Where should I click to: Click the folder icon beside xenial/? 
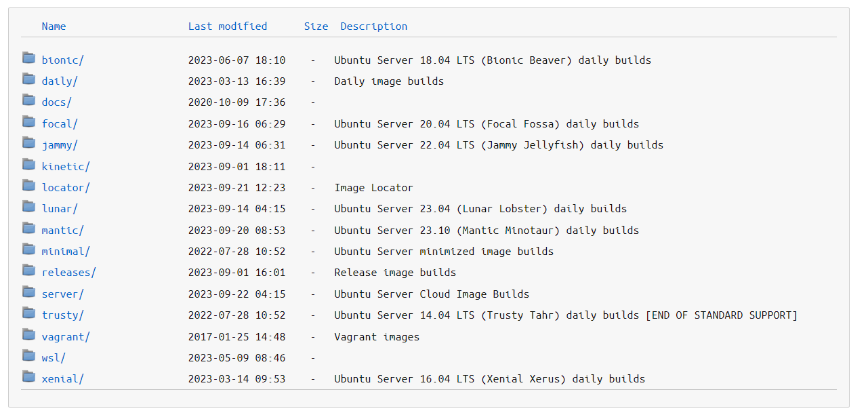tap(28, 376)
